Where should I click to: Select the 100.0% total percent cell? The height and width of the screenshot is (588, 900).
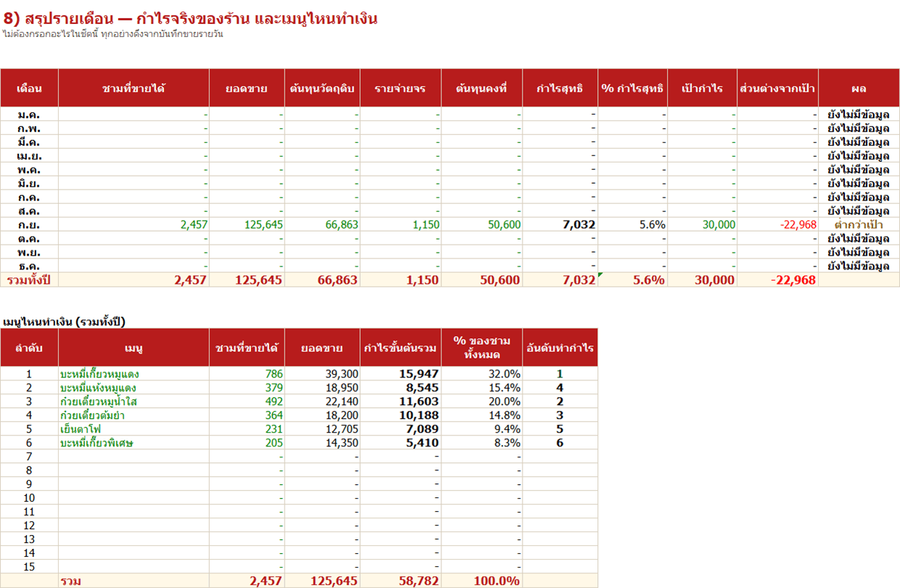pos(482,581)
